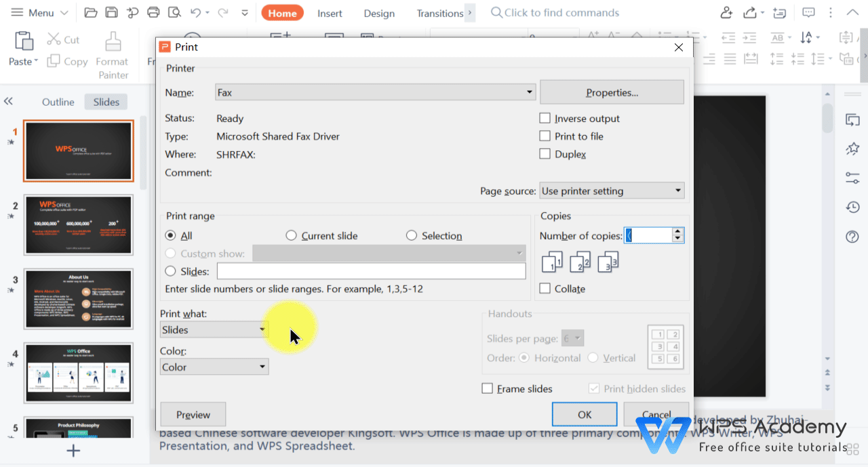Switch to the Transitions ribbon tab
Screen dimensions: 868x467
click(440, 13)
